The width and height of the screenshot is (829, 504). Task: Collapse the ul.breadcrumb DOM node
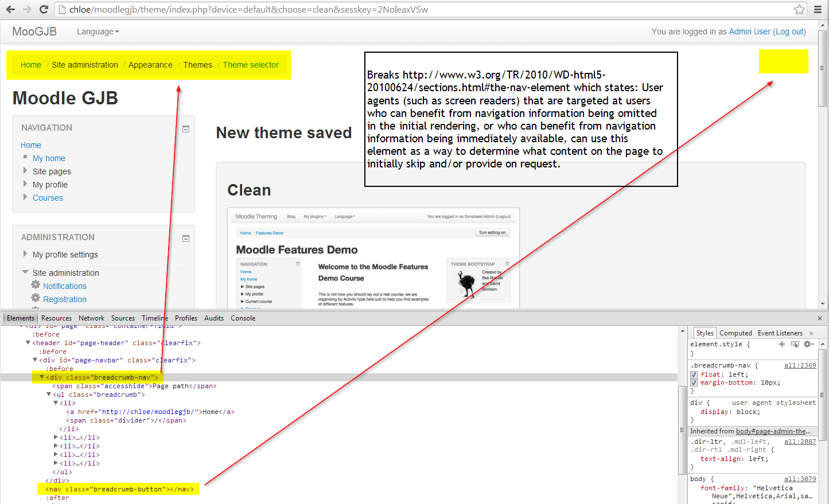(x=49, y=394)
